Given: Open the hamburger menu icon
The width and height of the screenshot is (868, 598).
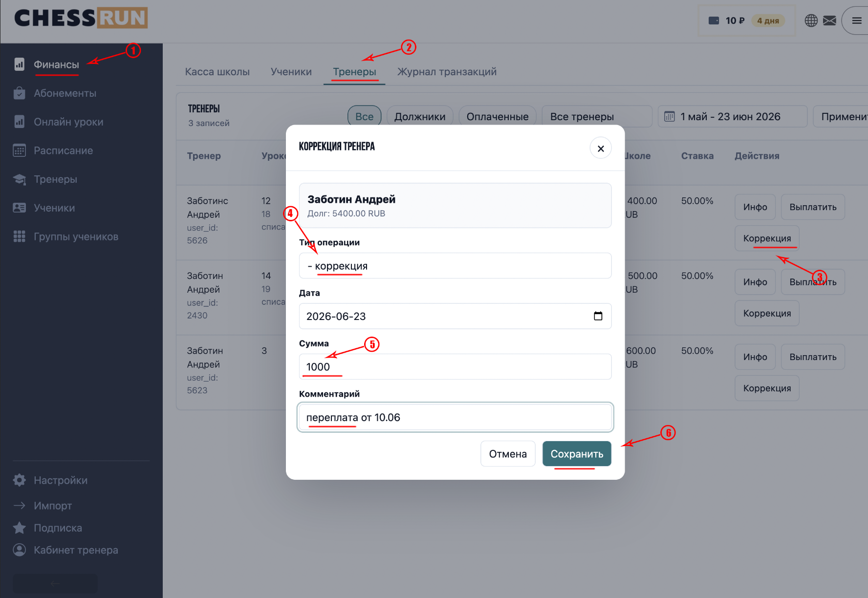Looking at the screenshot, I should click(x=856, y=21).
